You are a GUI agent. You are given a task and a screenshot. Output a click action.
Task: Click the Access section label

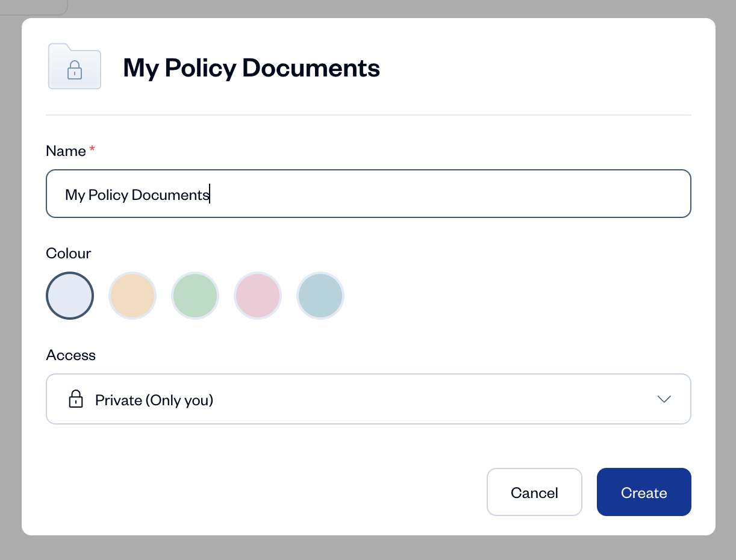click(x=70, y=355)
